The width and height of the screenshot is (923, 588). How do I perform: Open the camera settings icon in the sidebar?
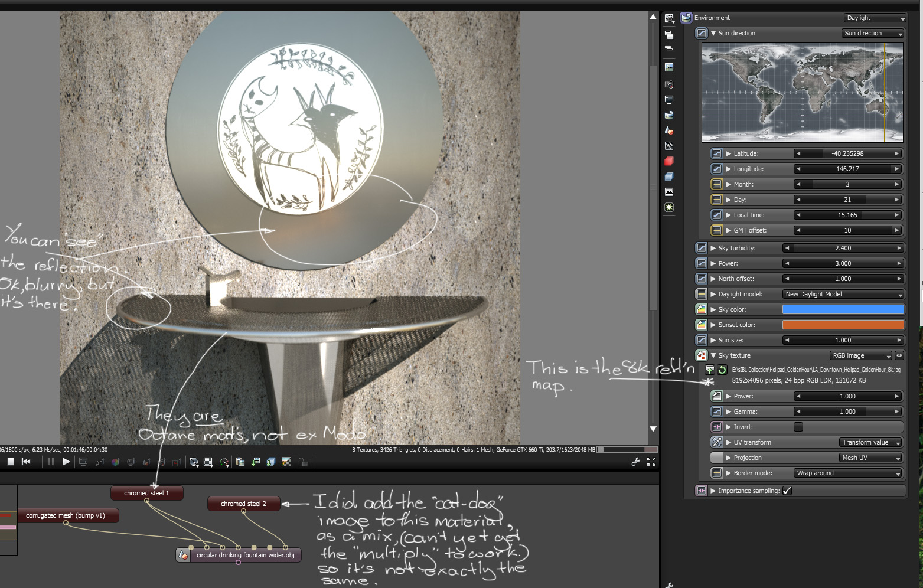pyautogui.click(x=669, y=84)
